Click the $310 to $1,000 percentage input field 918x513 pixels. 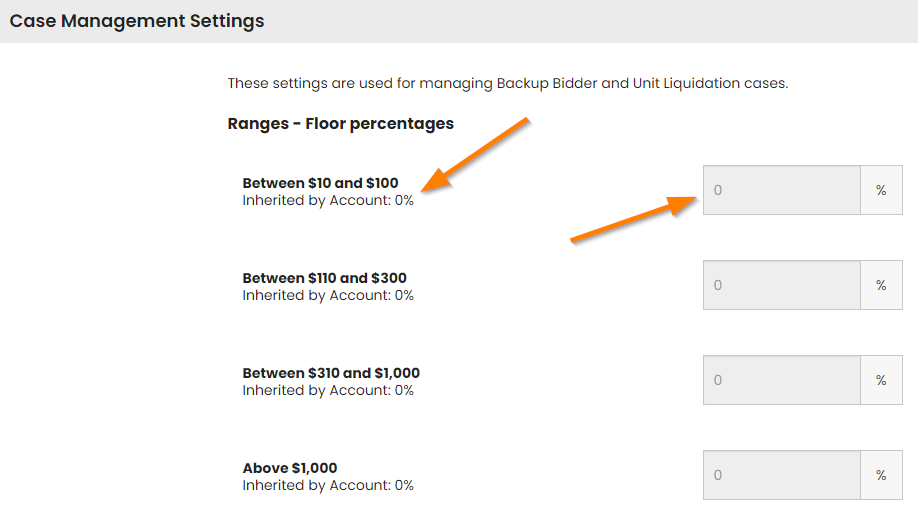tap(782, 380)
